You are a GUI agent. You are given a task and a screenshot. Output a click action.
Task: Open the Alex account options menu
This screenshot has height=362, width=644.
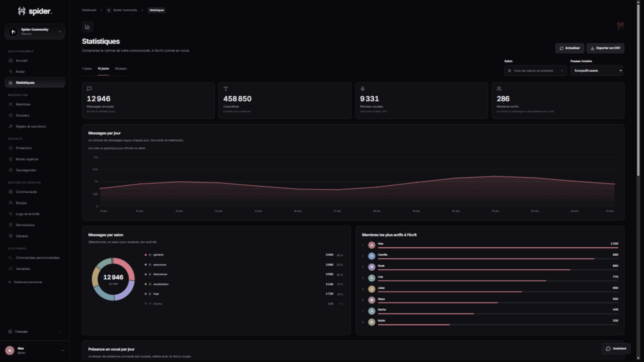[63, 350]
